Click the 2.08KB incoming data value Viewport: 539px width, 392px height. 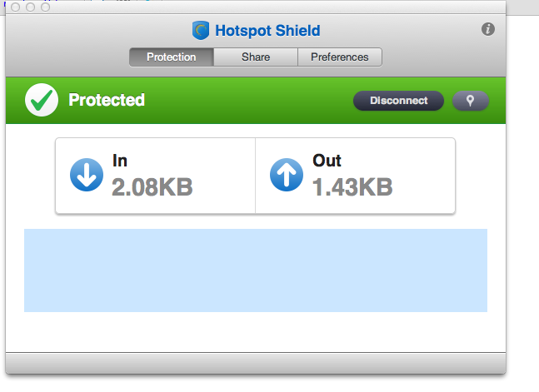click(152, 187)
